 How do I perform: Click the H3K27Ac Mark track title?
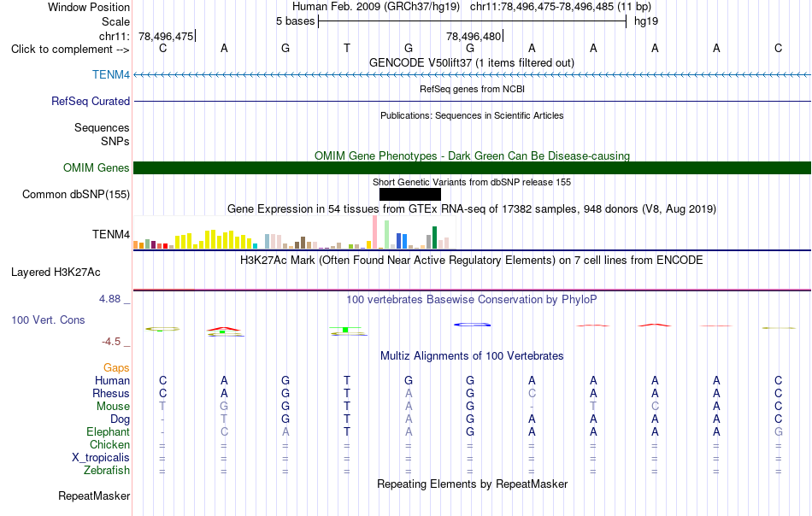(x=472, y=260)
